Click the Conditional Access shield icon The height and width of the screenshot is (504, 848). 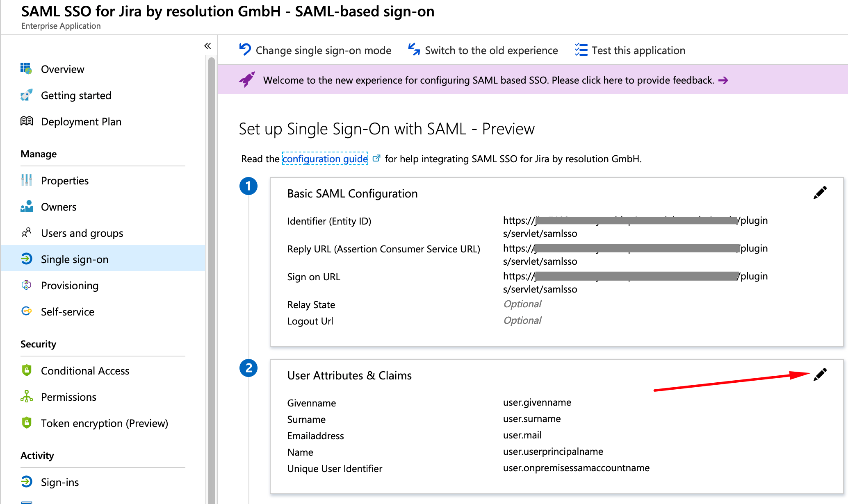(x=27, y=370)
